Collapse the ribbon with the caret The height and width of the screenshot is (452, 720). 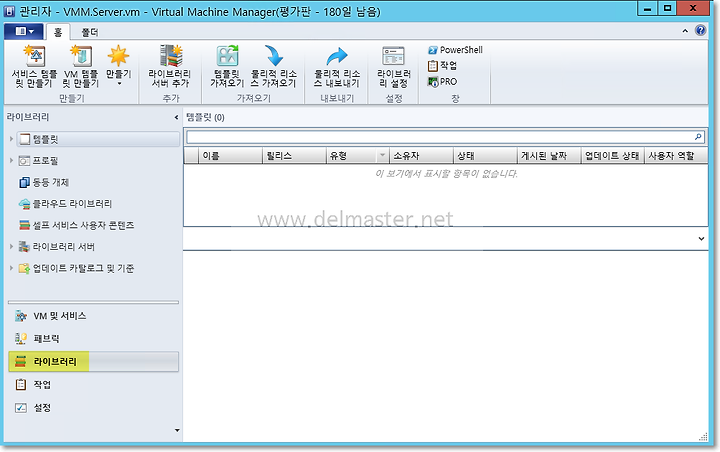pyautogui.click(x=685, y=31)
